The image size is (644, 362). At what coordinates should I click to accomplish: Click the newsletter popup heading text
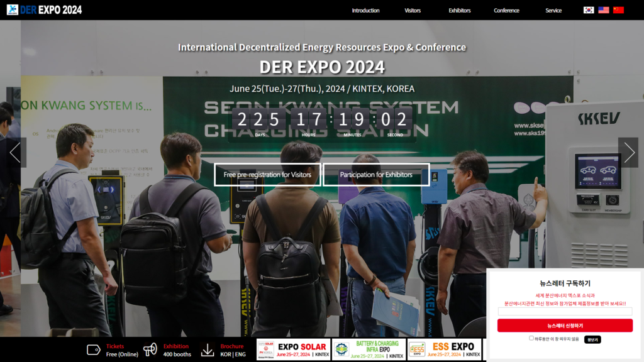[x=565, y=283]
